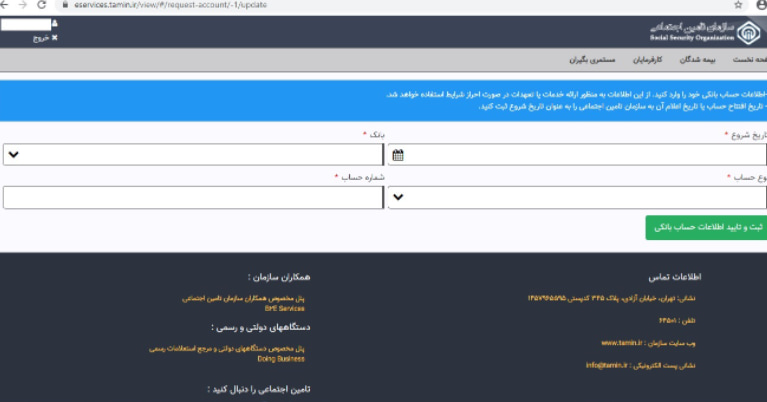Open the calendar date picker icon

398,155
